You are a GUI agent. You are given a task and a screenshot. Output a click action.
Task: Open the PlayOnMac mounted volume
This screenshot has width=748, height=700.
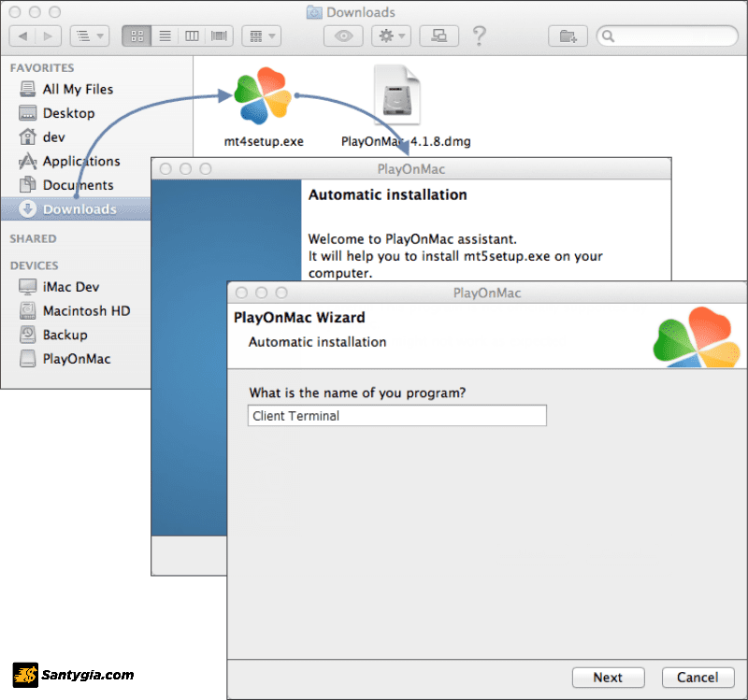77,359
